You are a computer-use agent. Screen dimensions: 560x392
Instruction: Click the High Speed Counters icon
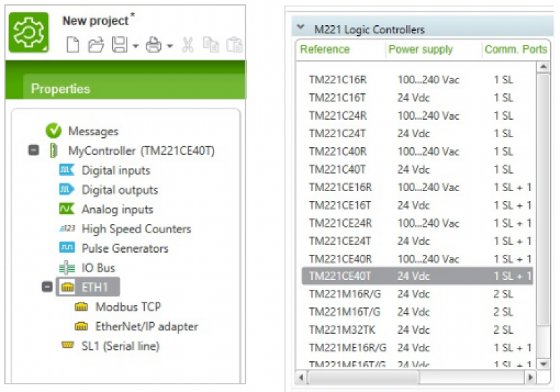pos(67,228)
